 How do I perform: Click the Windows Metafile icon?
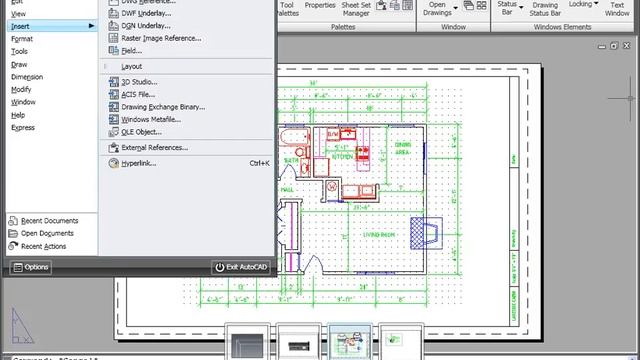tap(113, 120)
